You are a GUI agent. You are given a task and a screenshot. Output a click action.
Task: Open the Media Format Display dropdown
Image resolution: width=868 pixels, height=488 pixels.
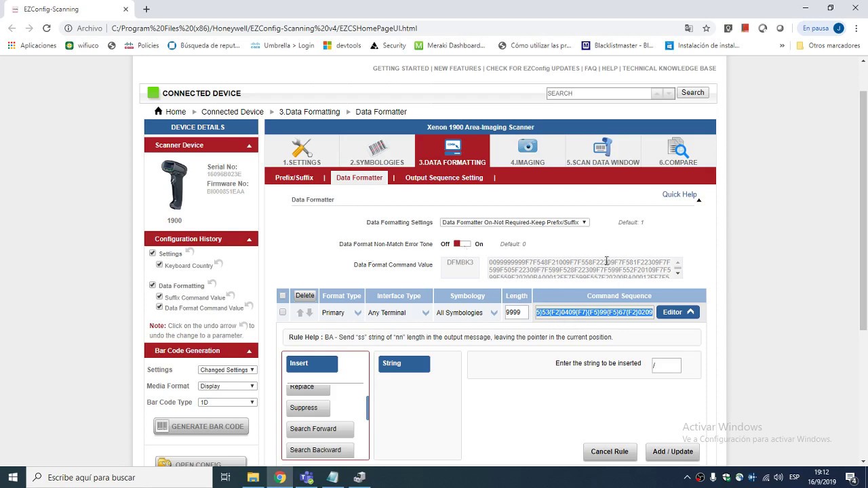tap(227, 386)
